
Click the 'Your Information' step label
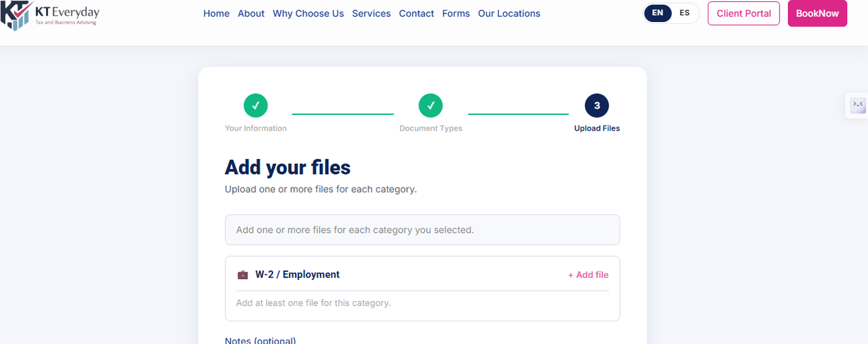[255, 128]
